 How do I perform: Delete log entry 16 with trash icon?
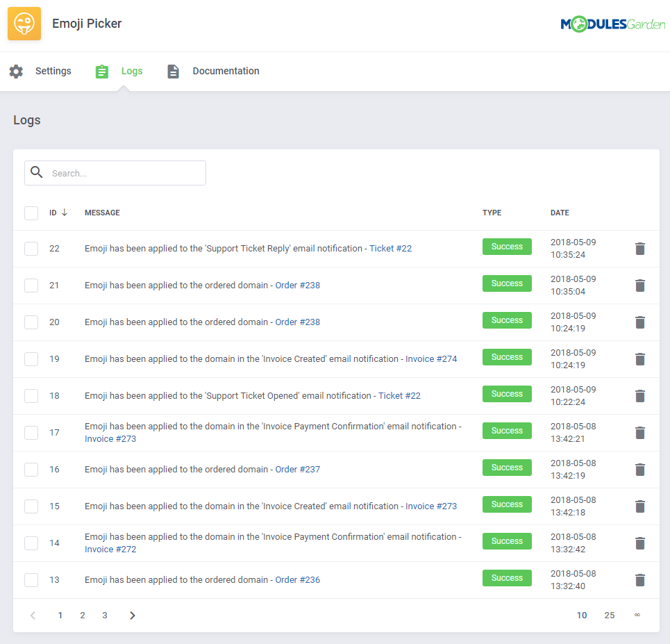pos(639,469)
